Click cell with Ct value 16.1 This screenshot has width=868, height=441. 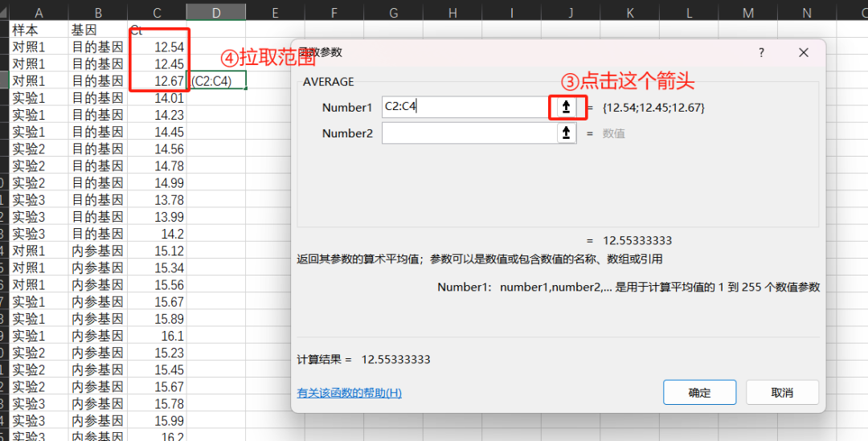pyautogui.click(x=158, y=336)
